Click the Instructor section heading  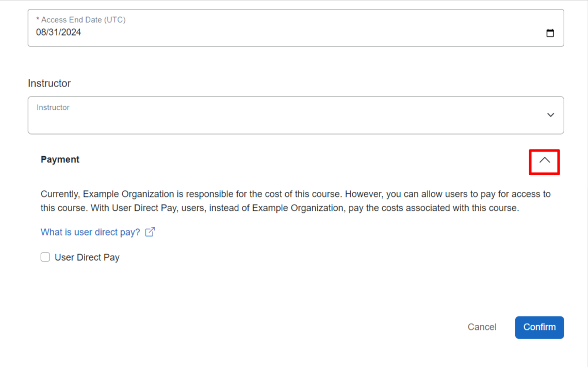[49, 83]
